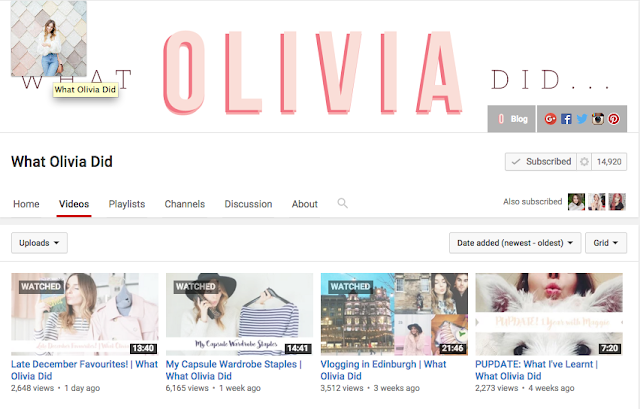Click the 3,512 views text

342,388
